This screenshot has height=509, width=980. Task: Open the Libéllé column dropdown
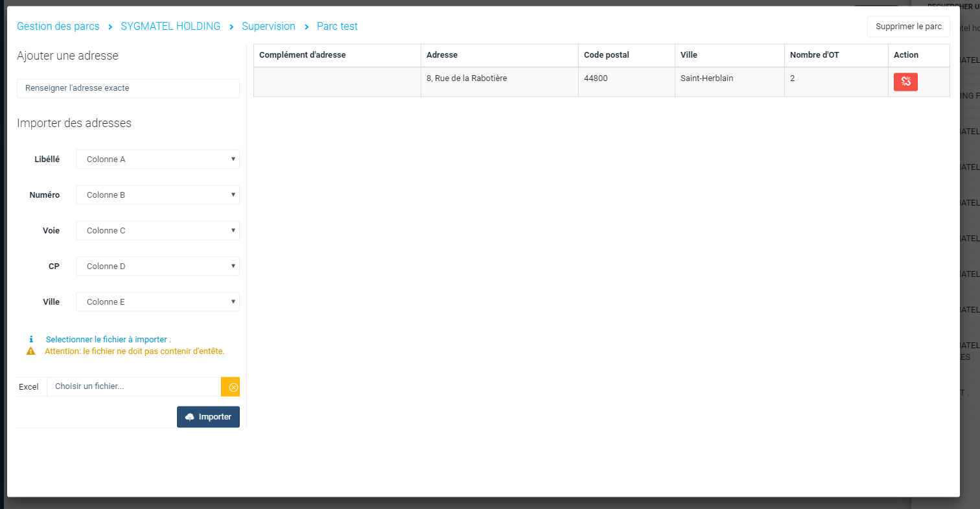point(157,159)
